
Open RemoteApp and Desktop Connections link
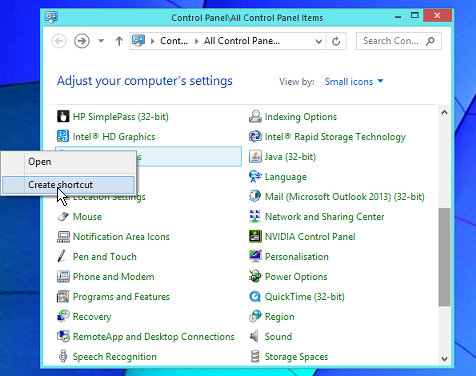[x=154, y=337]
